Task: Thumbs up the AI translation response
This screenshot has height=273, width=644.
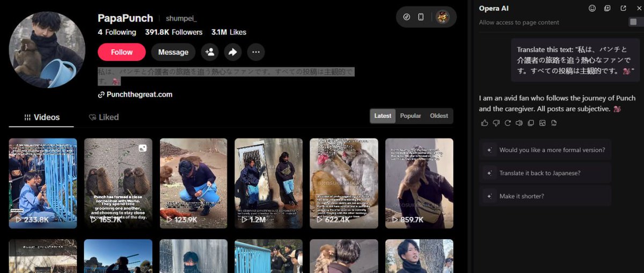Action: (x=485, y=123)
